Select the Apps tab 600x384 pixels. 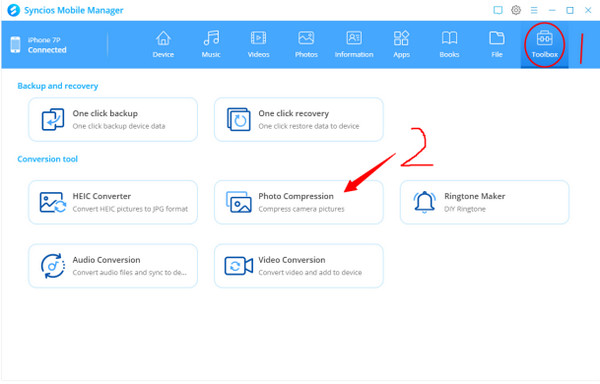(x=401, y=44)
